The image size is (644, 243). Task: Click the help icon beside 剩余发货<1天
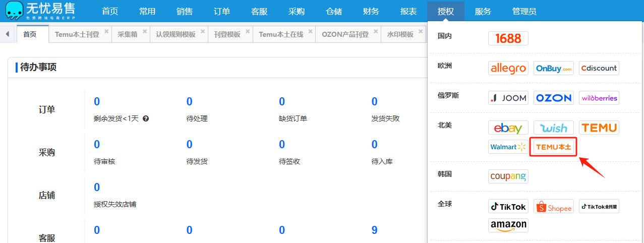(146, 119)
